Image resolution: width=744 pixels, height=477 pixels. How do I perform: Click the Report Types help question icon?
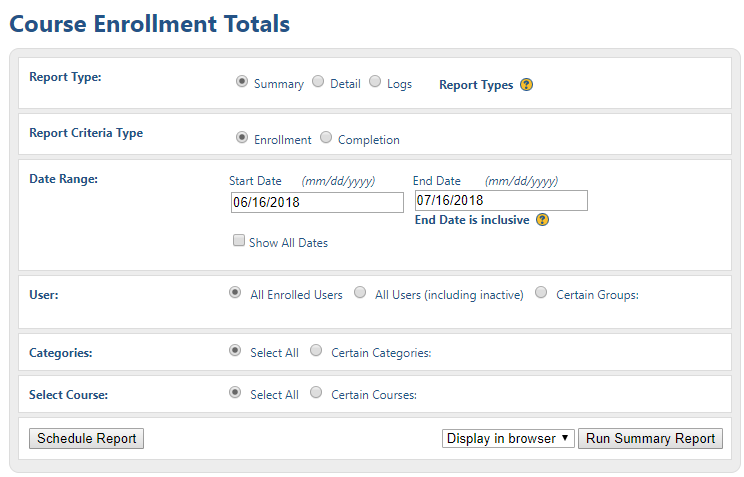(526, 84)
